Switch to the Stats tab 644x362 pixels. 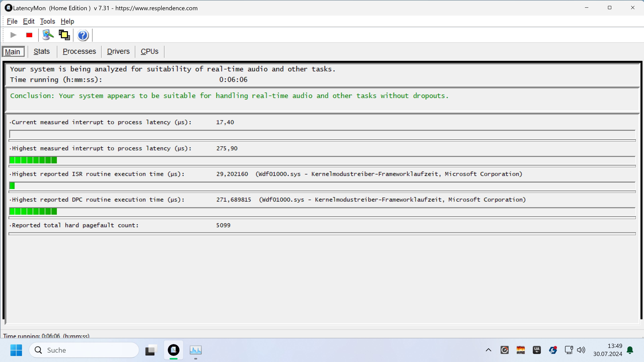(x=42, y=51)
